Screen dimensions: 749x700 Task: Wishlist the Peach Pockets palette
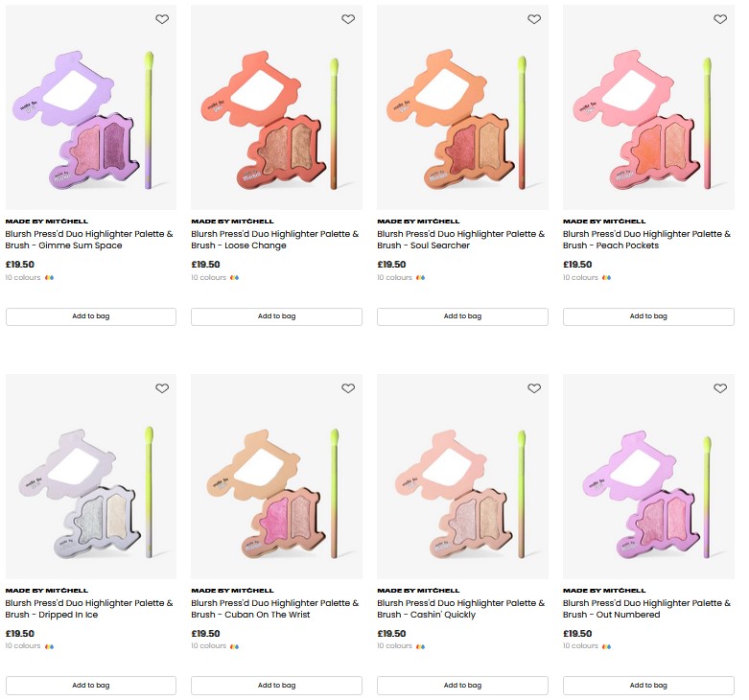click(x=720, y=19)
